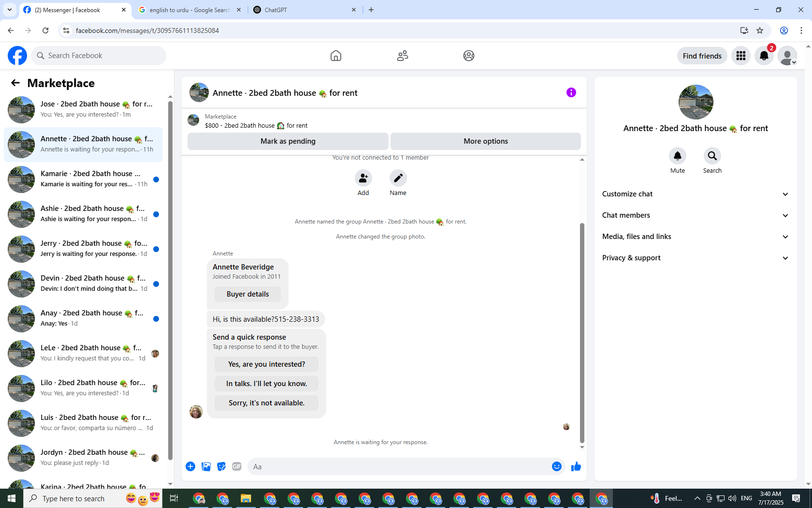812x508 pixels.
Task: Open Jose's 2bed 2bath house chat
Action: (x=83, y=109)
